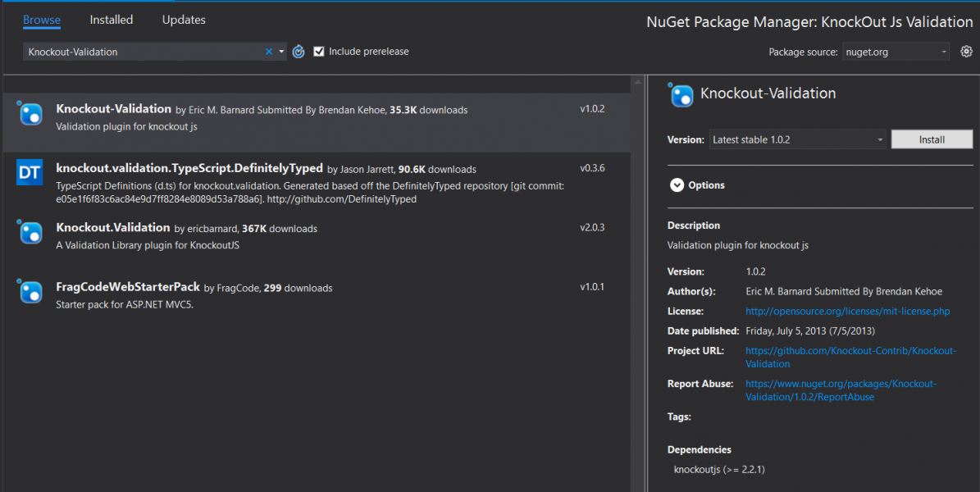The height and width of the screenshot is (492, 980).
Task: Click A Validation Library plugin for KnockoutJS text
Action: click(148, 245)
